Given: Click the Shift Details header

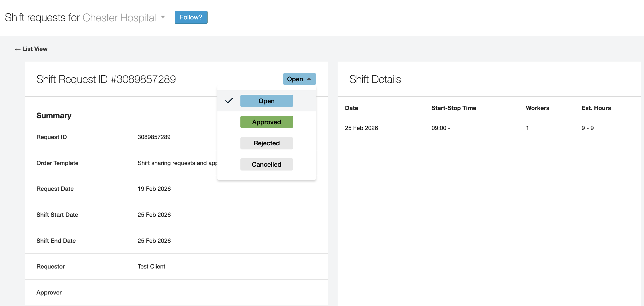Looking at the screenshot, I should 375,79.
